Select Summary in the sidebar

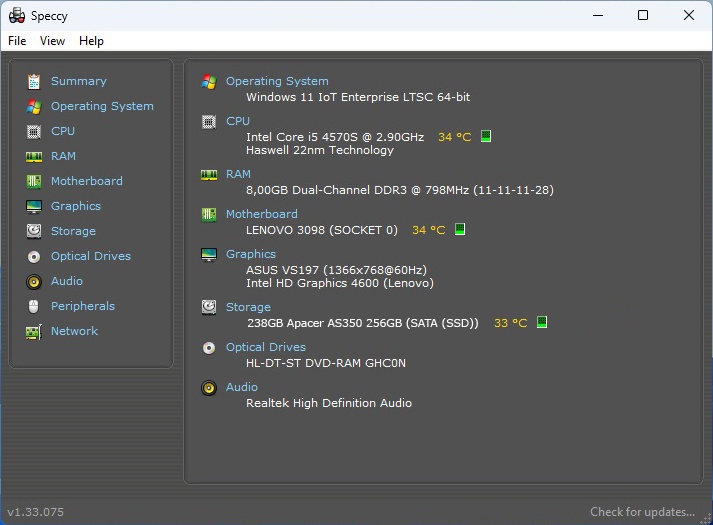pyautogui.click(x=79, y=81)
